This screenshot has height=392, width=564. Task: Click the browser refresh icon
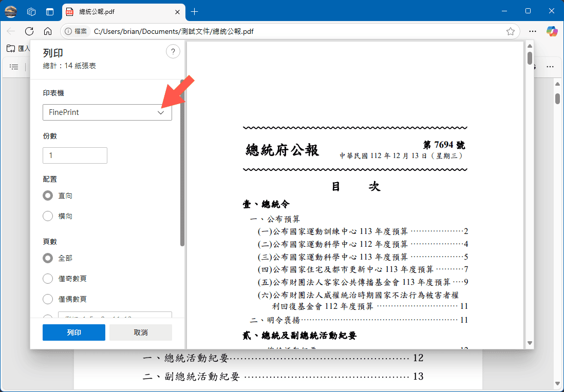[x=29, y=31]
